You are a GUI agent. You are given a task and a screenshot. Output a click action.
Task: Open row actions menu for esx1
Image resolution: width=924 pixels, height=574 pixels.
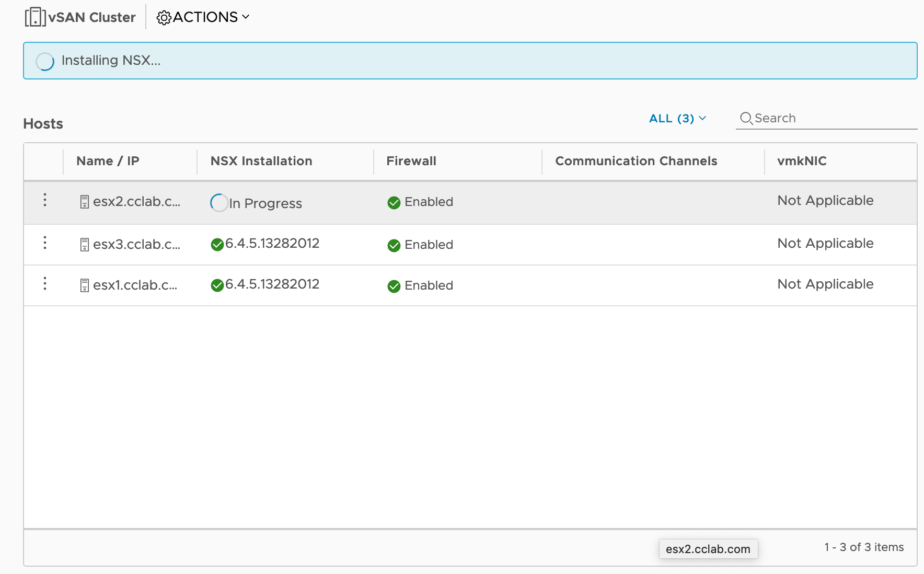(45, 283)
